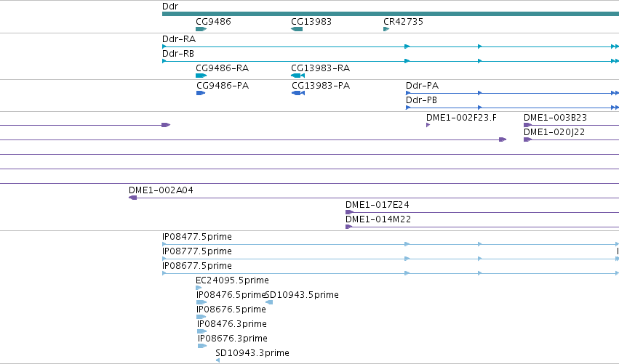Click the CG13983-PA protein glyph
This screenshot has width=619, height=364.
(298, 93)
